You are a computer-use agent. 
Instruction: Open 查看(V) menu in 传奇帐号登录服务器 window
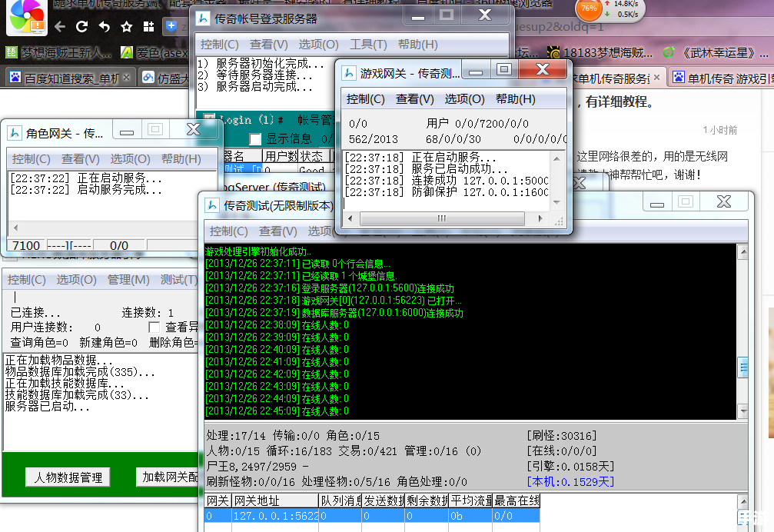(268, 45)
